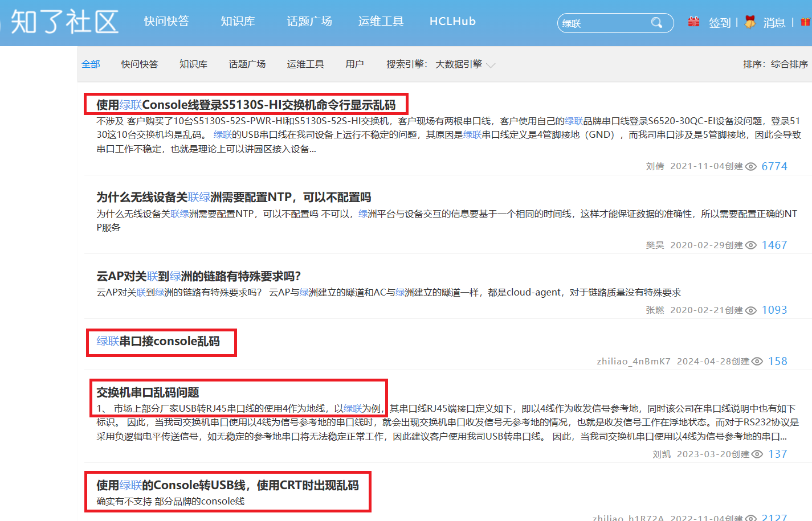812x521 pixels.
Task: Open the 消息 messages link
Action: [774, 23]
